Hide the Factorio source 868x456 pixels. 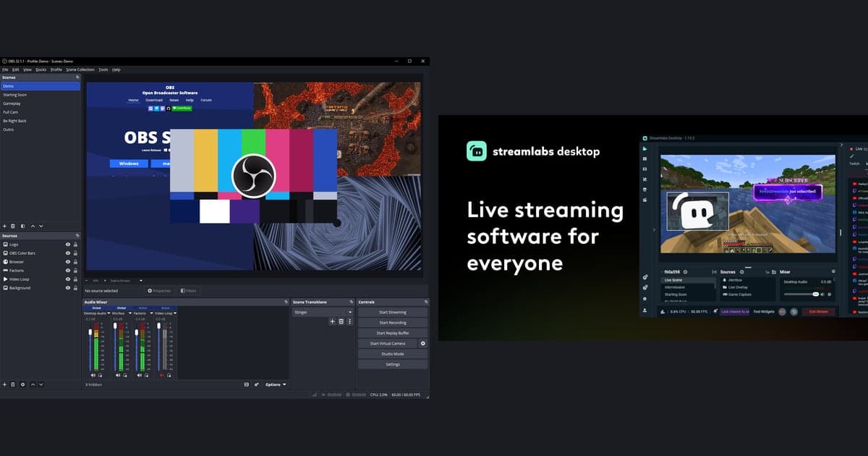point(68,271)
